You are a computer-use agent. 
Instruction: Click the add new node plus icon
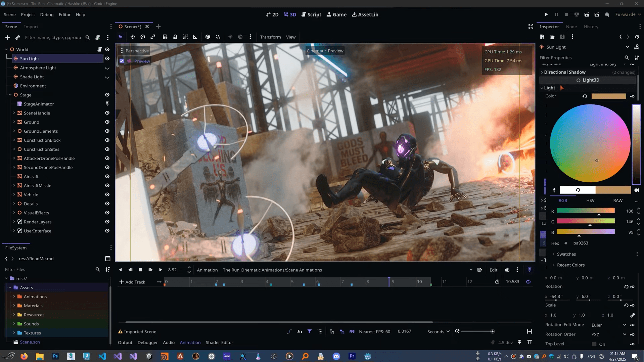(x=7, y=37)
